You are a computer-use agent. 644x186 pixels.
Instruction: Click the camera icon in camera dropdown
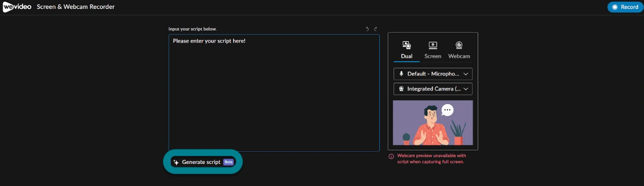[x=401, y=89]
